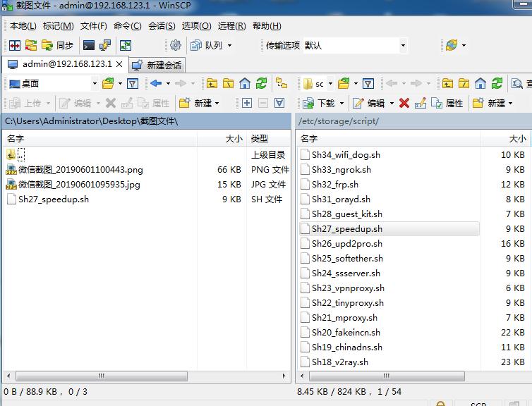This screenshot has width=532, height=406.
Task: Select local file Sh27_speedup.sh
Action: [x=54, y=199]
